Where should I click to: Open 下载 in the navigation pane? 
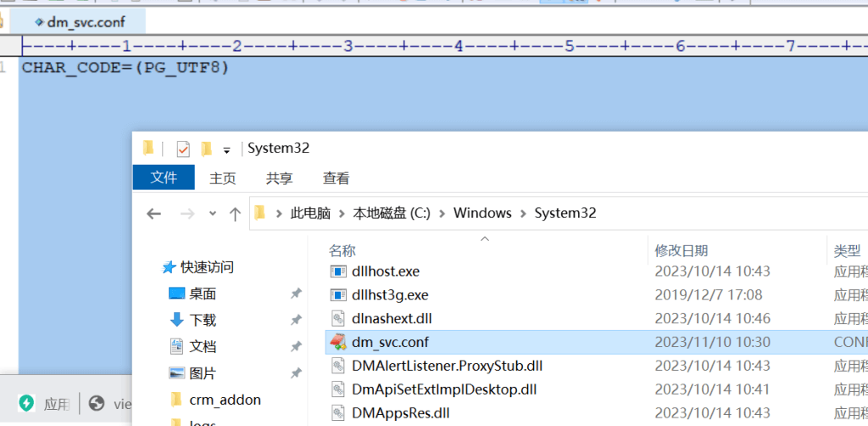click(203, 320)
